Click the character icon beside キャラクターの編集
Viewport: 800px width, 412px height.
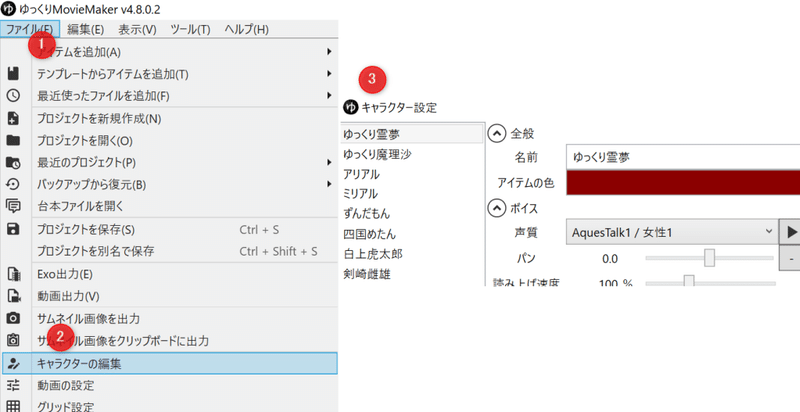point(13,363)
